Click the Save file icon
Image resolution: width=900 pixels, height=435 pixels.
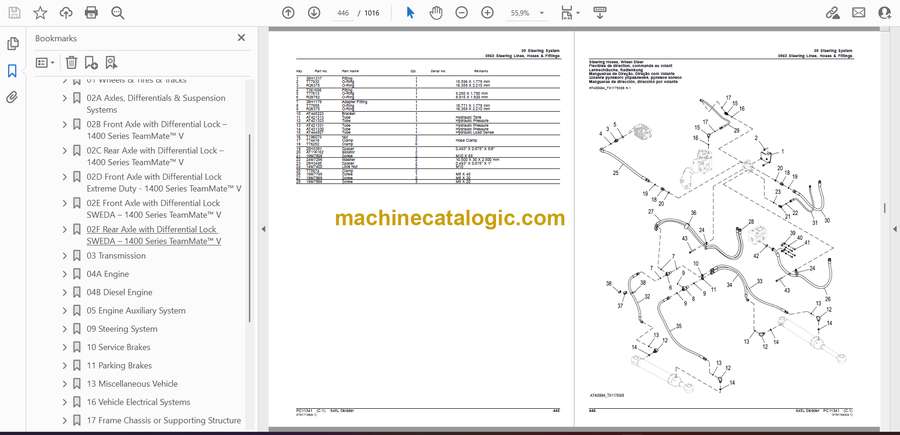[x=14, y=13]
